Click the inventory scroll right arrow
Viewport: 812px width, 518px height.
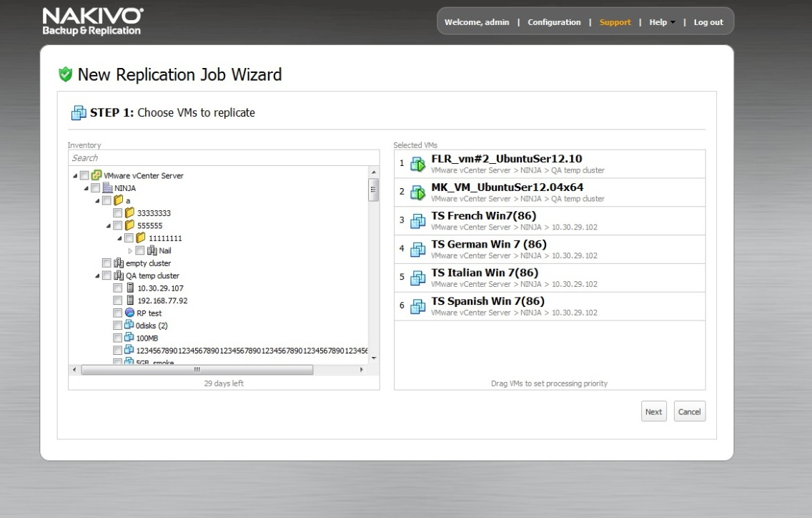click(x=362, y=370)
